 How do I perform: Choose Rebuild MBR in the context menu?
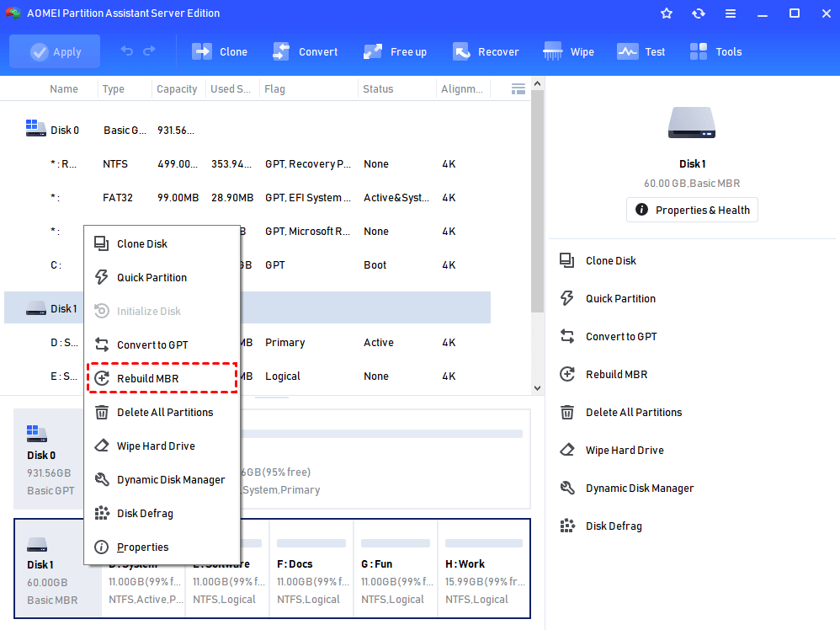(x=162, y=378)
